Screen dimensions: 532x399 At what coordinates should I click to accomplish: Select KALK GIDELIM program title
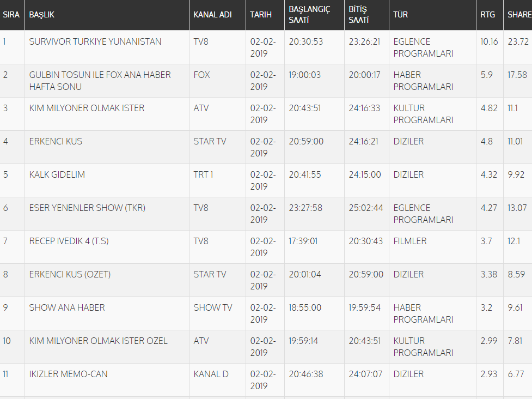(x=57, y=174)
